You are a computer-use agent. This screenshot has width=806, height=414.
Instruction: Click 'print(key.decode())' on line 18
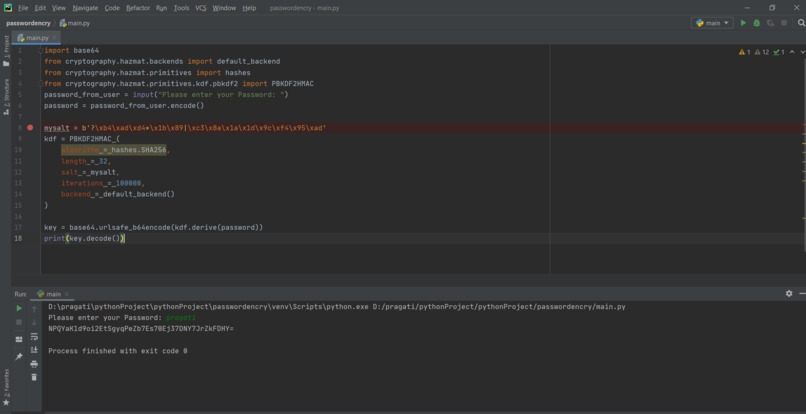point(84,238)
